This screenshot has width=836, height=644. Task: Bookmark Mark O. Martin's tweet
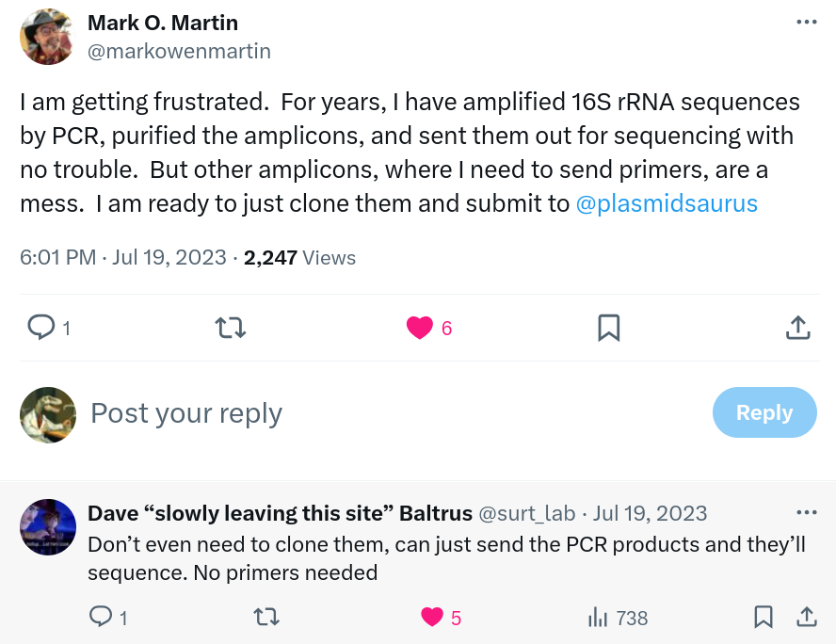609,328
